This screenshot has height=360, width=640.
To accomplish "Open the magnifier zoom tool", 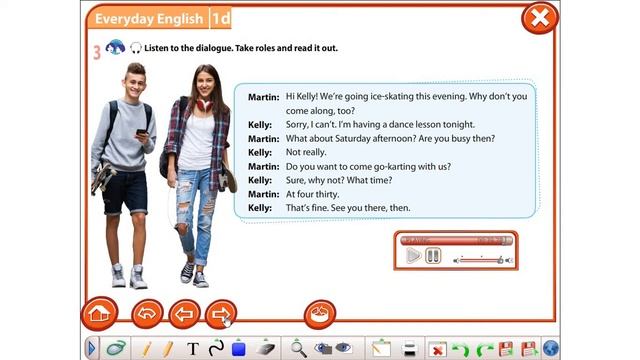I will pyautogui.click(x=298, y=349).
